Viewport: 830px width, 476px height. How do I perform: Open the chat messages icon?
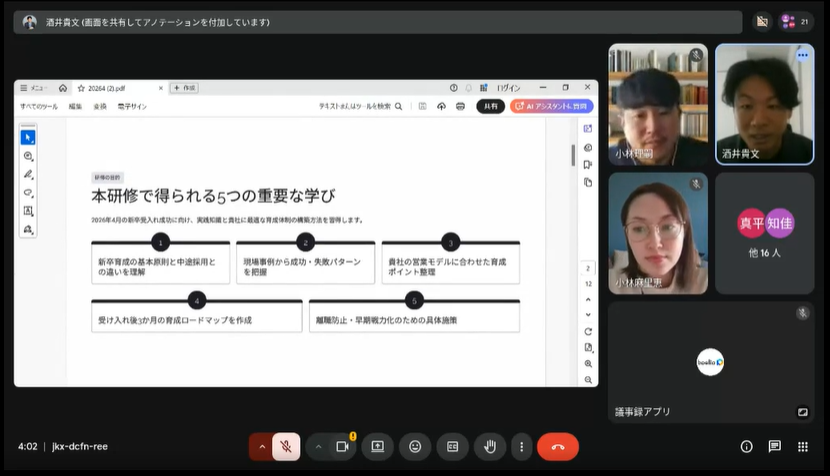(x=774, y=447)
